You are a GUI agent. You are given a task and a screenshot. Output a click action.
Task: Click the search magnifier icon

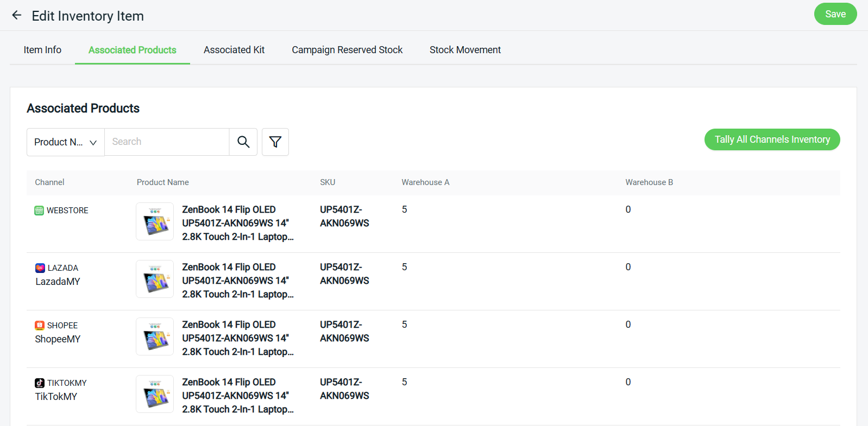243,142
